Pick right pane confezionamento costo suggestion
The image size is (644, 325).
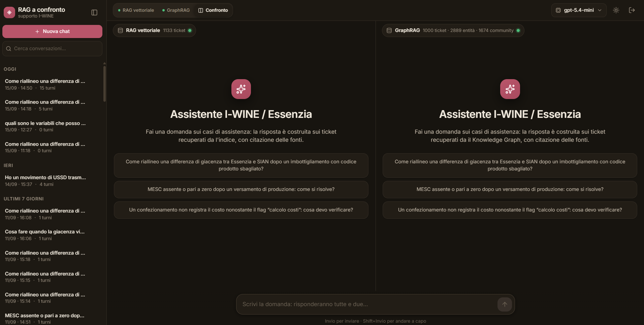tap(510, 210)
